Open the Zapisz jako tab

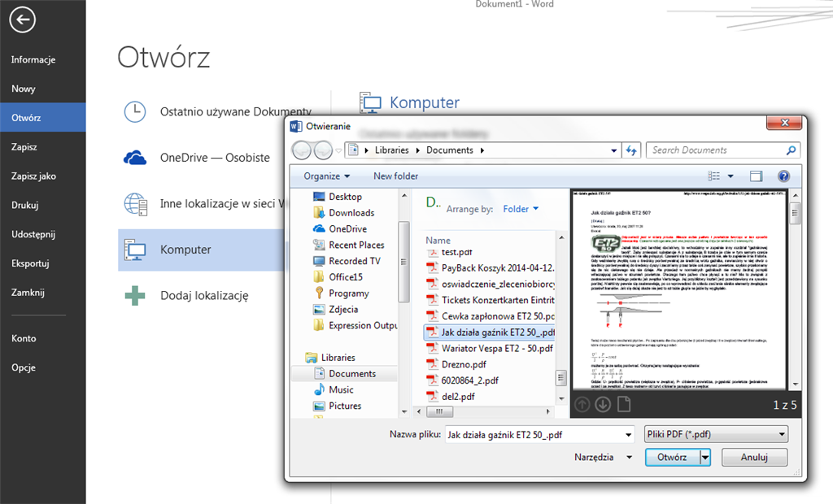[x=33, y=176]
